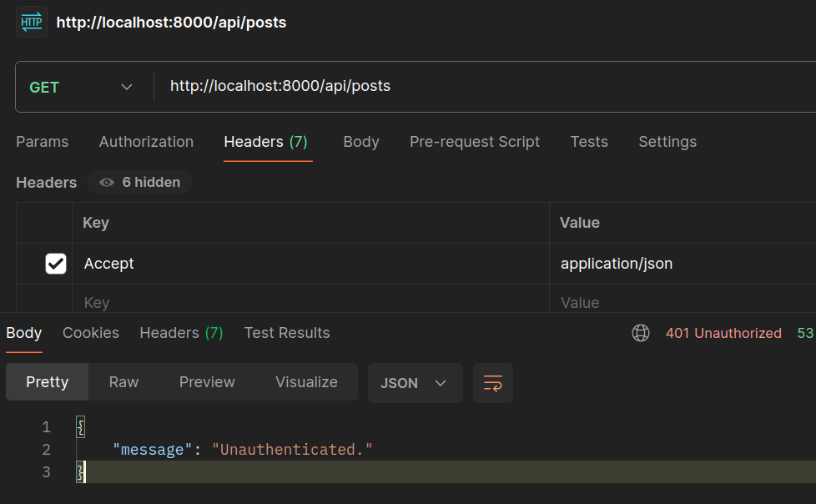Expand the JSON format dropdown

pyautogui.click(x=415, y=383)
